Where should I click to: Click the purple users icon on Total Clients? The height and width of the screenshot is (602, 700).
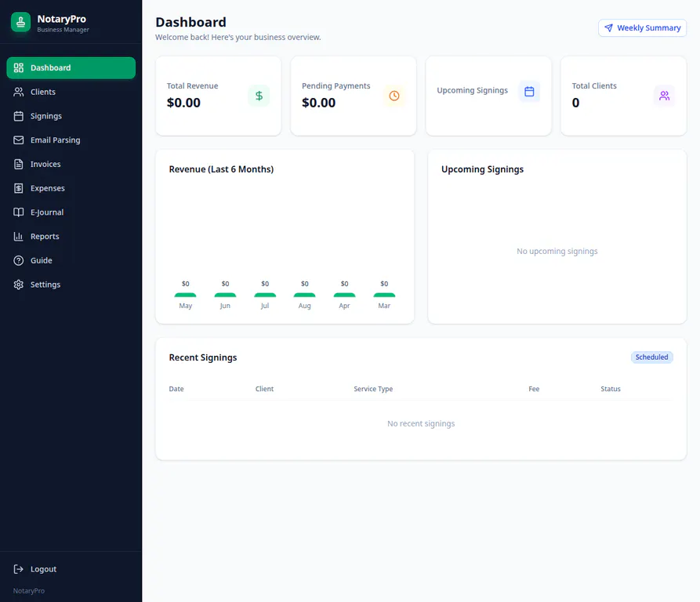coord(664,96)
